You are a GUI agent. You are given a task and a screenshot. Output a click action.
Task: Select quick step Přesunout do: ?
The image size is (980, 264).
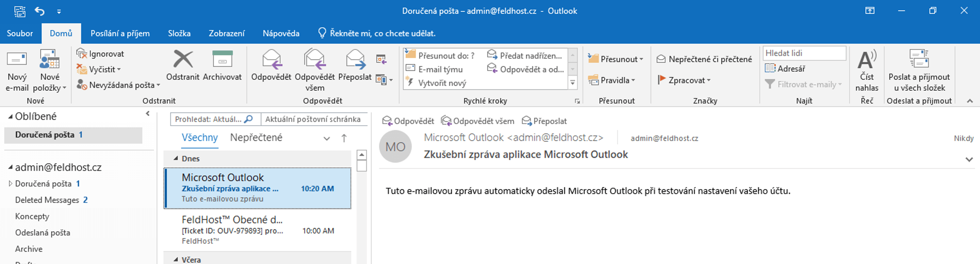tap(441, 55)
